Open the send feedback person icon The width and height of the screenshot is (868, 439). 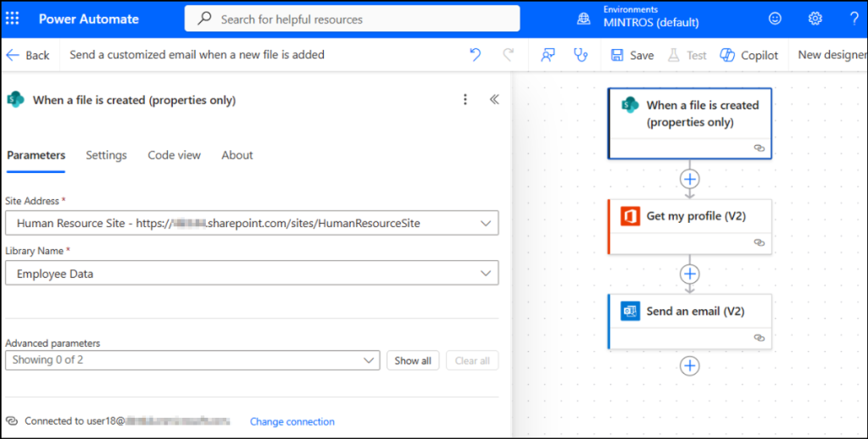[548, 55]
